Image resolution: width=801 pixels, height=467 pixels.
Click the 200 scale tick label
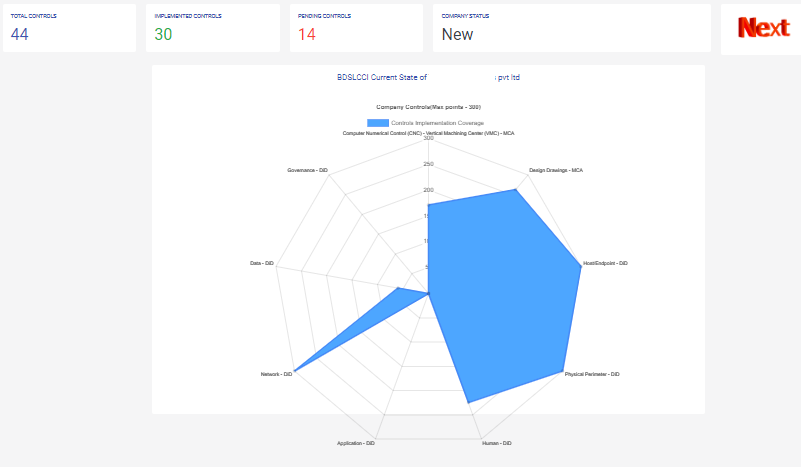(x=428, y=190)
